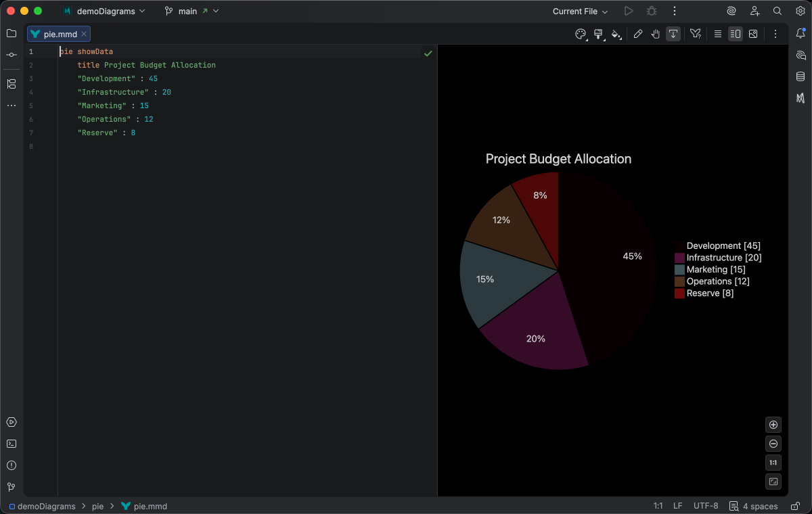This screenshot has width=812, height=514.
Task: Open Mermaid tool window on right sidebar
Action: coord(801,98)
